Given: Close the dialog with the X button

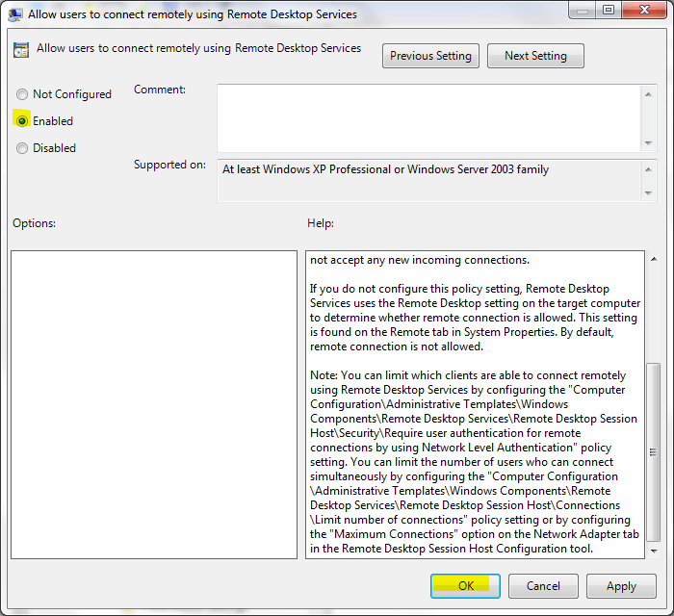Looking at the screenshot, I should point(644,11).
